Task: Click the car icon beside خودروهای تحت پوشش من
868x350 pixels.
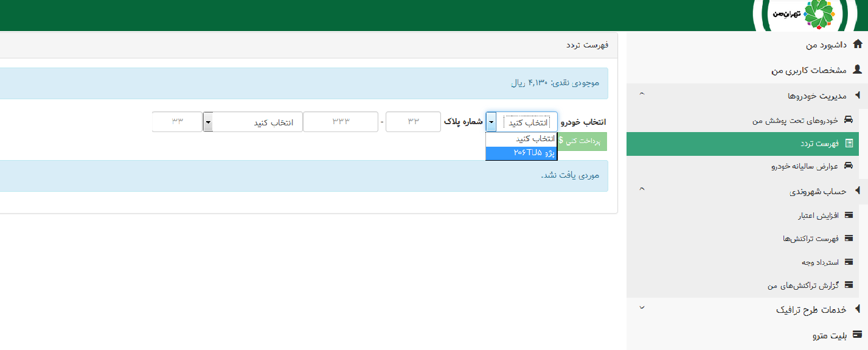Action: click(x=849, y=120)
